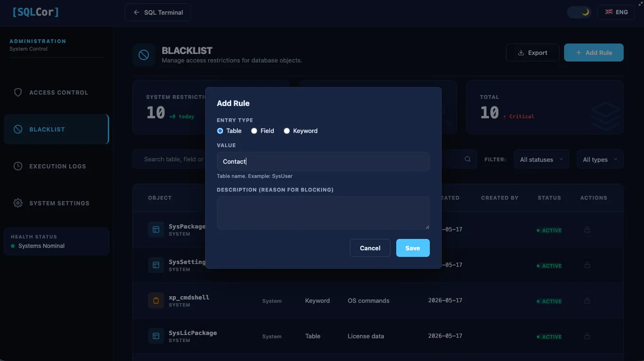
Task: Click the Export download icon
Action: pyautogui.click(x=521, y=53)
